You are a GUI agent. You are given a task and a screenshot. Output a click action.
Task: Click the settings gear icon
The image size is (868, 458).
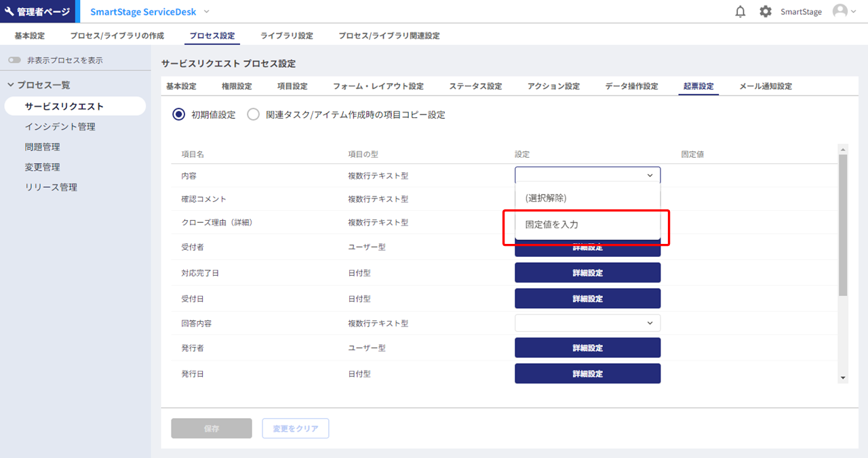pyautogui.click(x=766, y=12)
